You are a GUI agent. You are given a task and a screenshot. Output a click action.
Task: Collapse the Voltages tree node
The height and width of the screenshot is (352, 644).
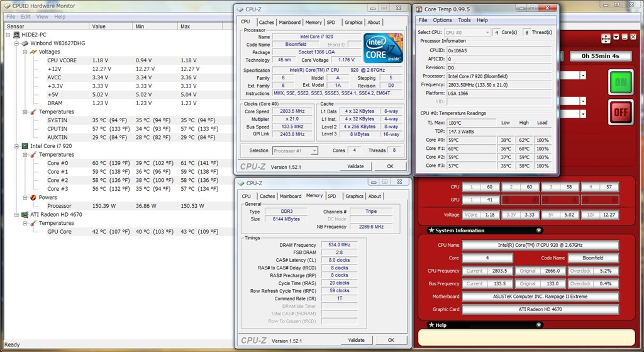(x=25, y=52)
